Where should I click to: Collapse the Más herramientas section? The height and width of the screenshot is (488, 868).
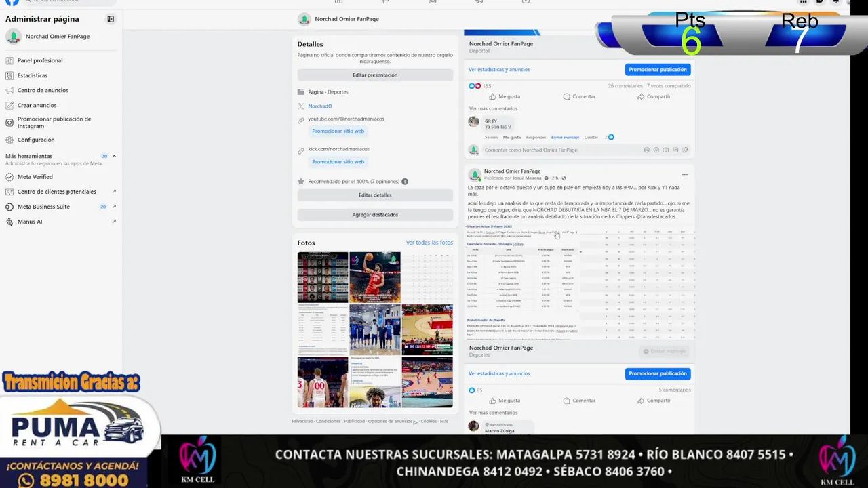pos(114,156)
